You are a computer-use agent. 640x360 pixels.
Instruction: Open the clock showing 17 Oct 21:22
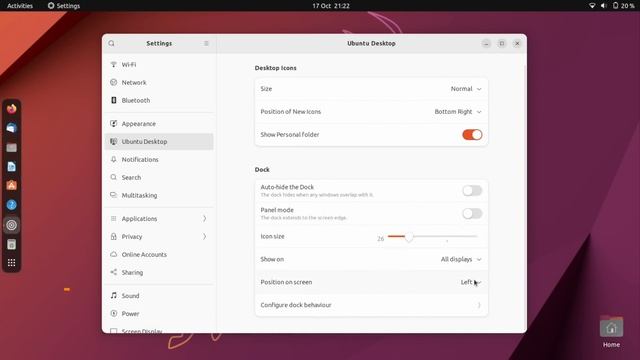[331, 6]
